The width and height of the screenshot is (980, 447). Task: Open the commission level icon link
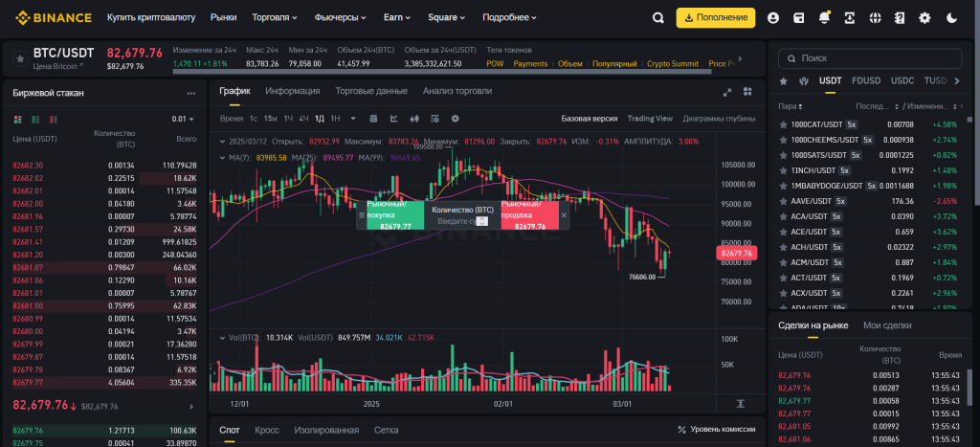point(681,430)
